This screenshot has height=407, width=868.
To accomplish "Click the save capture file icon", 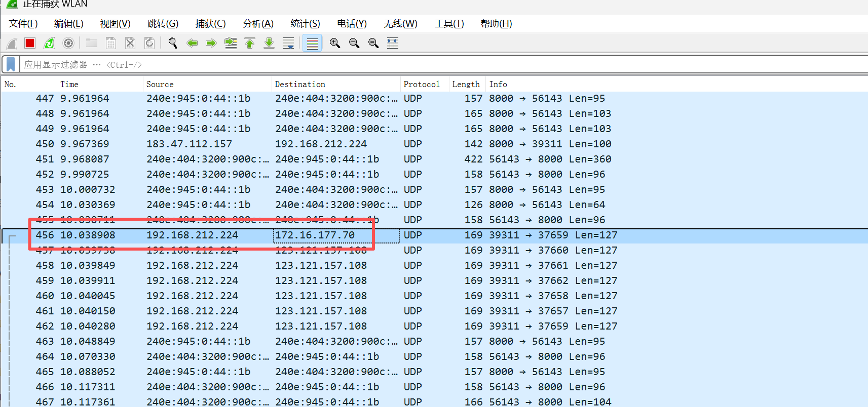I will pos(111,43).
